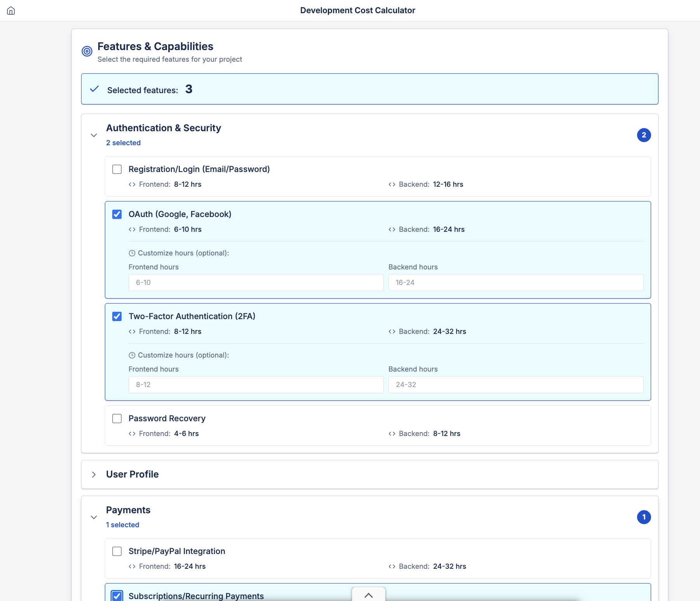Check the Password Recovery checkbox
This screenshot has height=601, width=700.
[117, 419]
